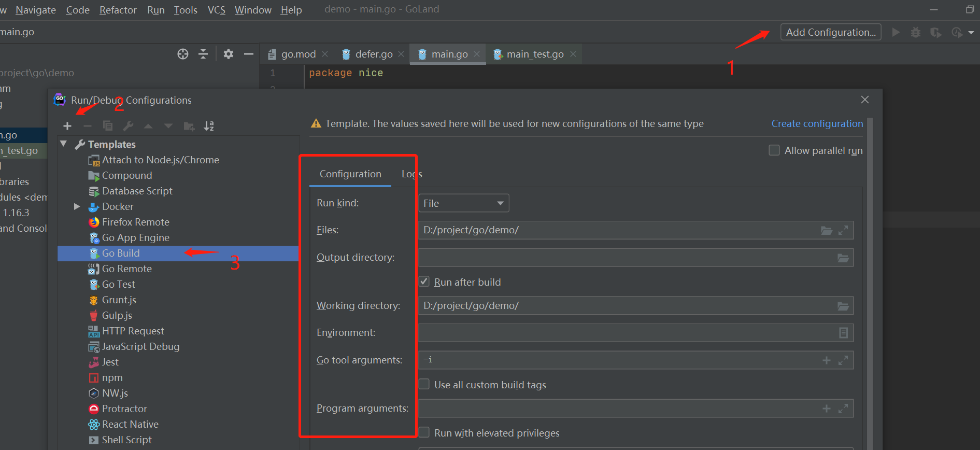Expand the Program arguments field
This screenshot has height=450, width=980.
click(x=843, y=409)
